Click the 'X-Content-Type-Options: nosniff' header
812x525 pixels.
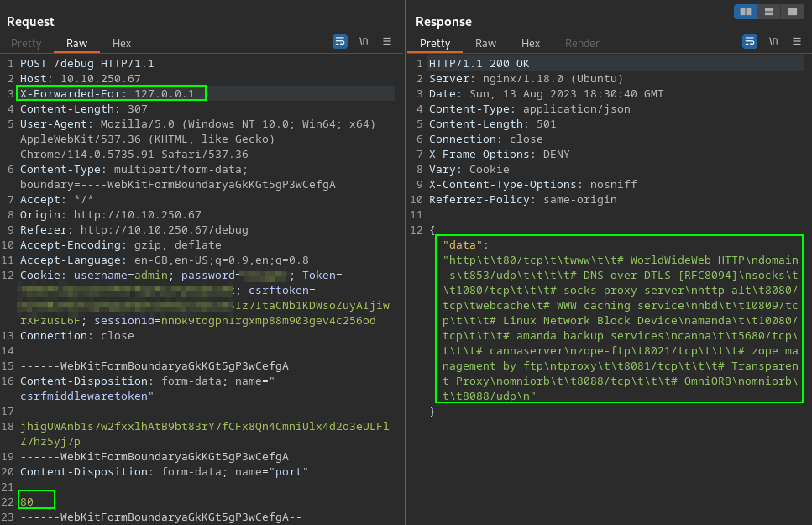click(533, 185)
